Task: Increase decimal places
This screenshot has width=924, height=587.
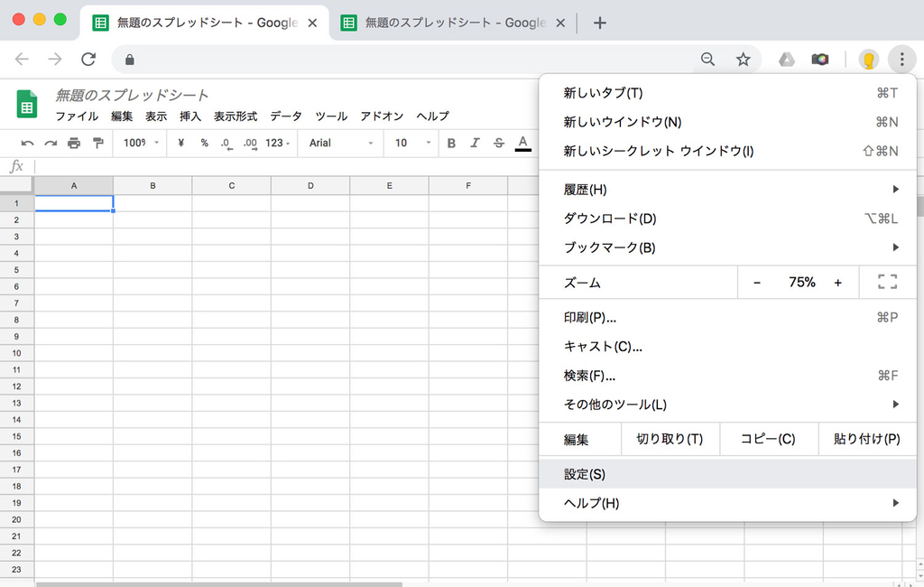Action: tap(251, 144)
